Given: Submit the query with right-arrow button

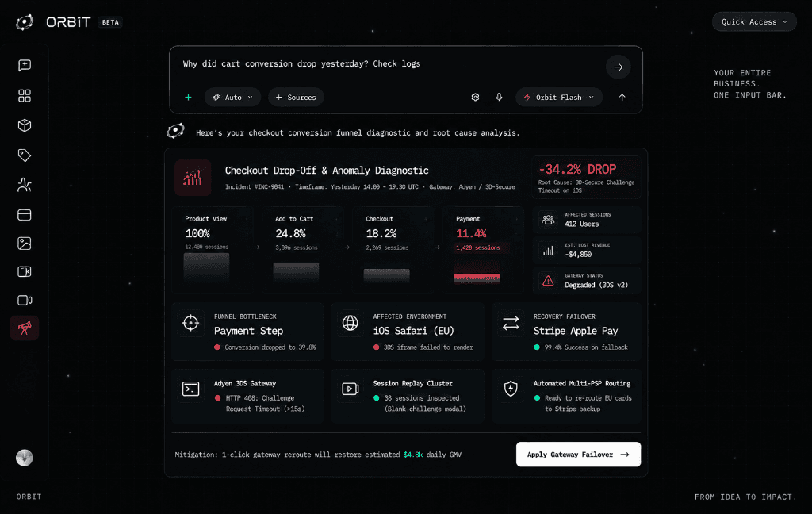Looking at the screenshot, I should [619, 67].
